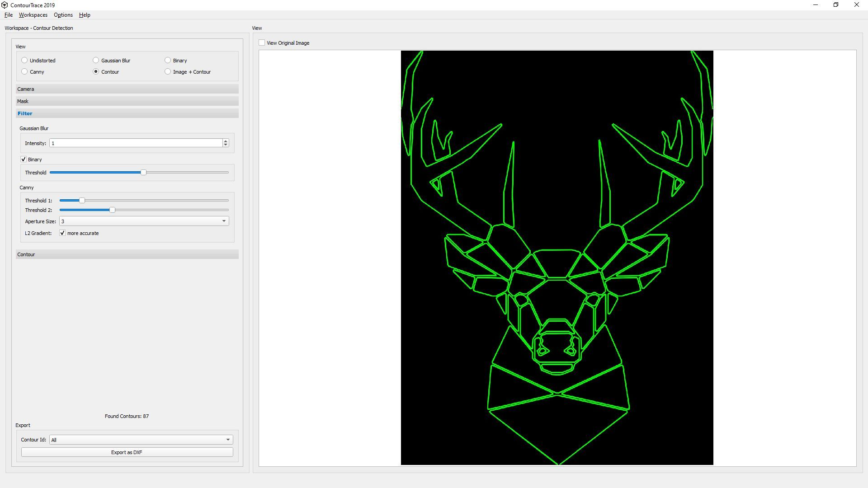
Task: Enable View Original Image checkbox
Action: (x=262, y=43)
